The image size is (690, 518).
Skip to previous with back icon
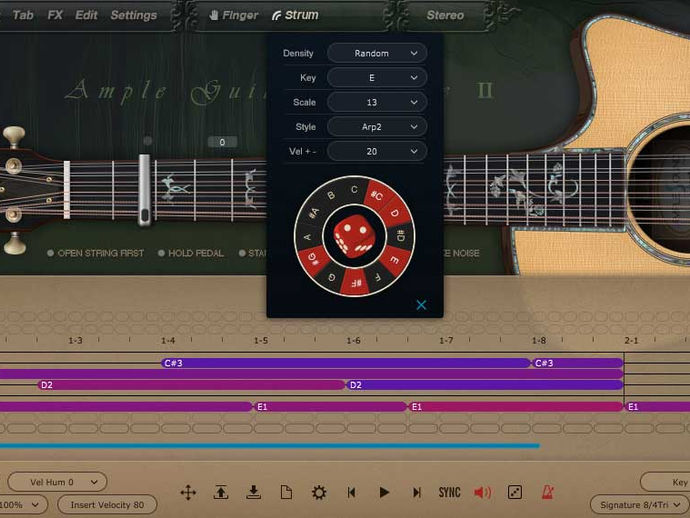point(351,492)
